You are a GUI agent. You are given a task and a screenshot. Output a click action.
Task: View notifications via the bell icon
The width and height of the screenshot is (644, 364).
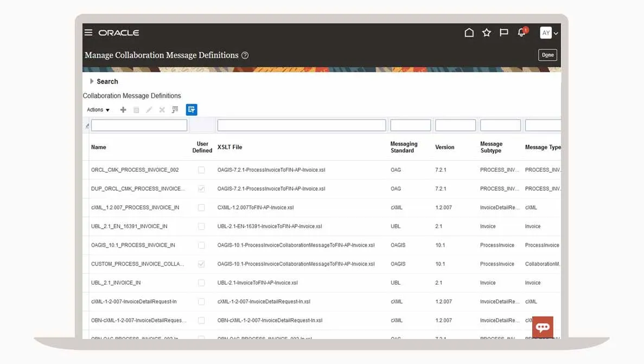521,33
